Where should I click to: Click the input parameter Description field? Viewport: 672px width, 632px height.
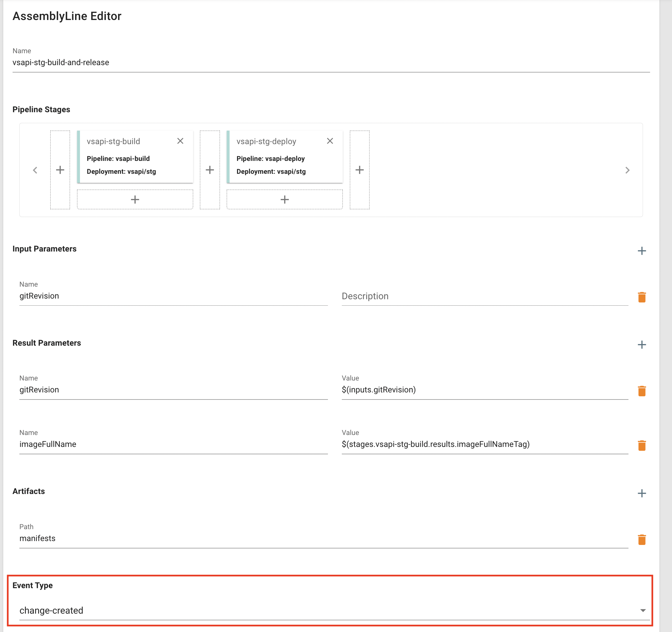(x=484, y=296)
